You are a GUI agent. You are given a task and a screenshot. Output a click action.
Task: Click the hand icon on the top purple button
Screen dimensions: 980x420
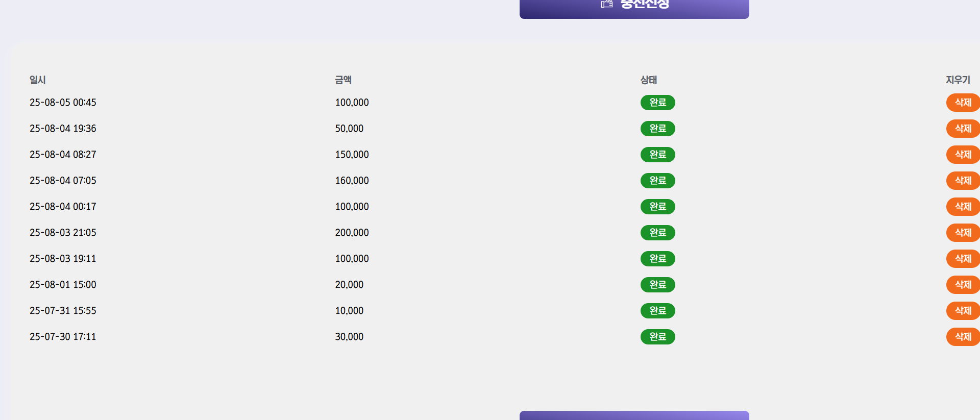click(606, 4)
